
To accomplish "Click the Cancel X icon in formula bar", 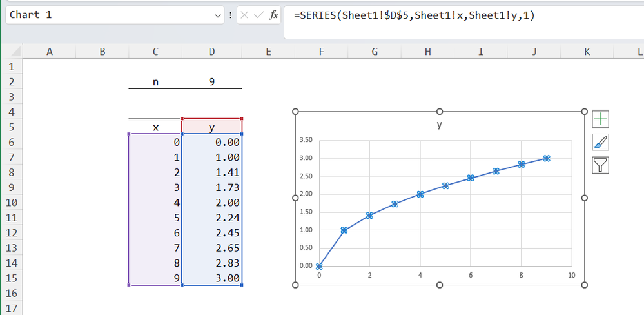I will pos(245,15).
